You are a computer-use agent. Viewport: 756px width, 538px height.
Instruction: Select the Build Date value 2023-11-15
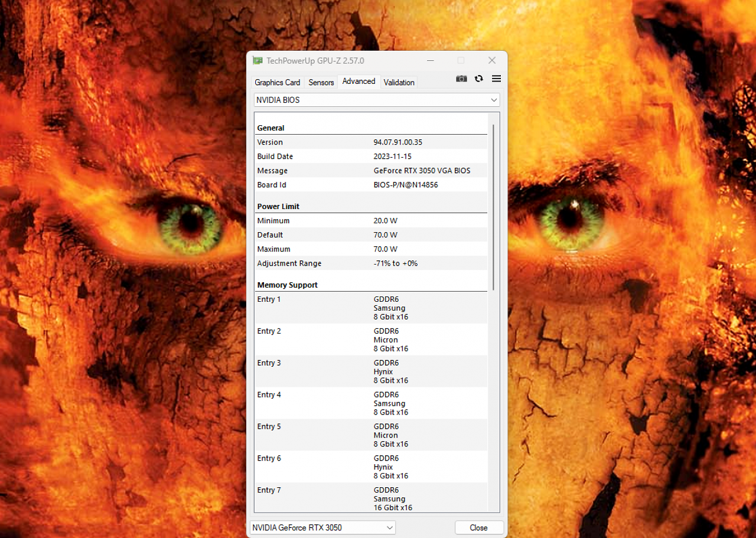pyautogui.click(x=393, y=156)
